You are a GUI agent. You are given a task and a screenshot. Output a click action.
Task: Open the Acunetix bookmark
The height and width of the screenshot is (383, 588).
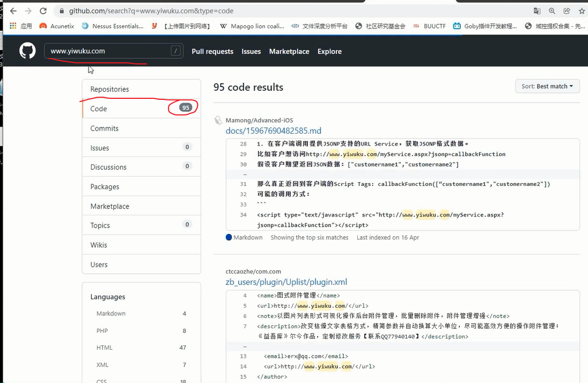click(x=57, y=26)
